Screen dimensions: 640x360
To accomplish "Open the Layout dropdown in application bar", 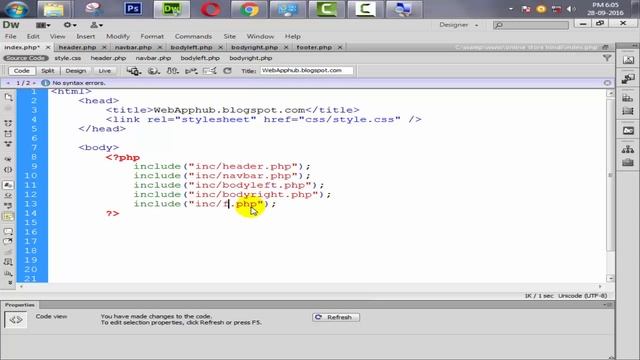I will tap(43, 25).
